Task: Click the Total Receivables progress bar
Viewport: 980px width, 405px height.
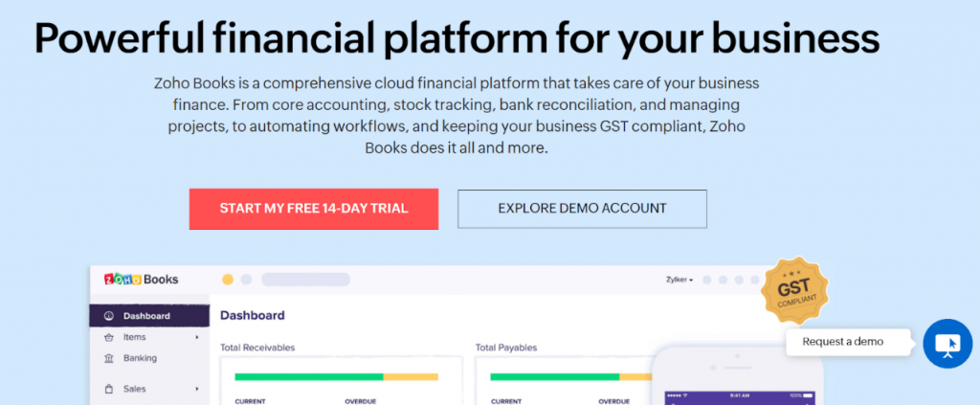Action: pos(336,377)
